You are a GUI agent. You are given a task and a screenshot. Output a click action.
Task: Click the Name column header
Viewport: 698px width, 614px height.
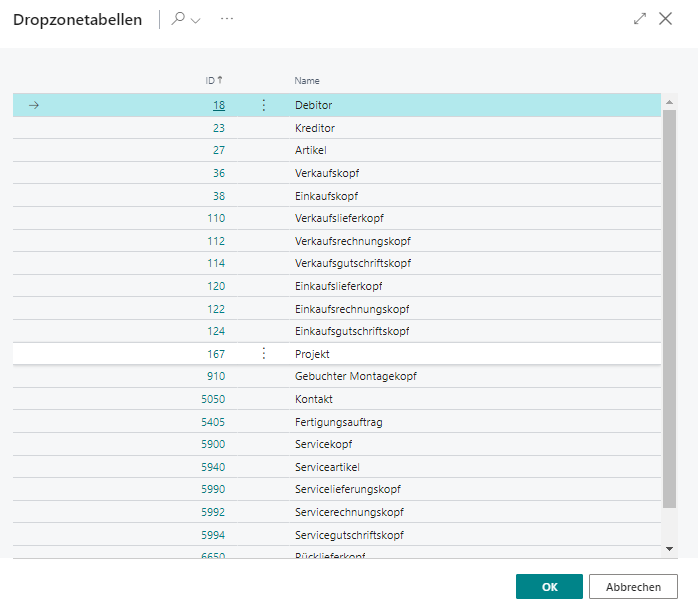(x=307, y=80)
